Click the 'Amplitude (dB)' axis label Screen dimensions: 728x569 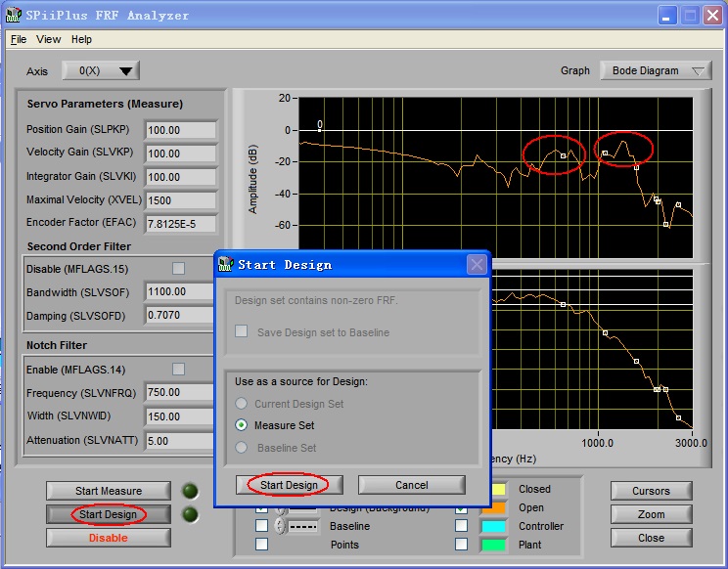point(252,179)
